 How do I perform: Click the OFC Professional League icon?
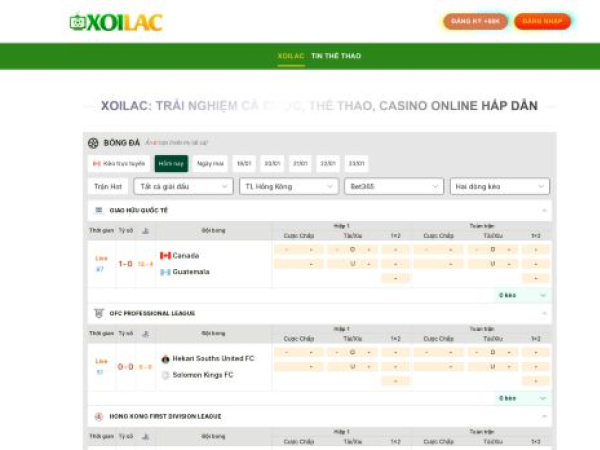click(99, 313)
